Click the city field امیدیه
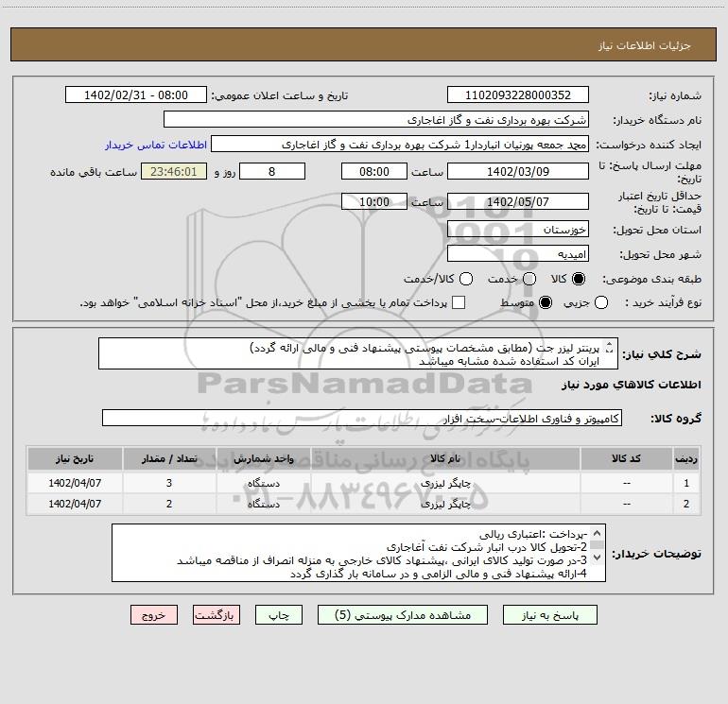The height and width of the screenshot is (704, 728). point(518,253)
